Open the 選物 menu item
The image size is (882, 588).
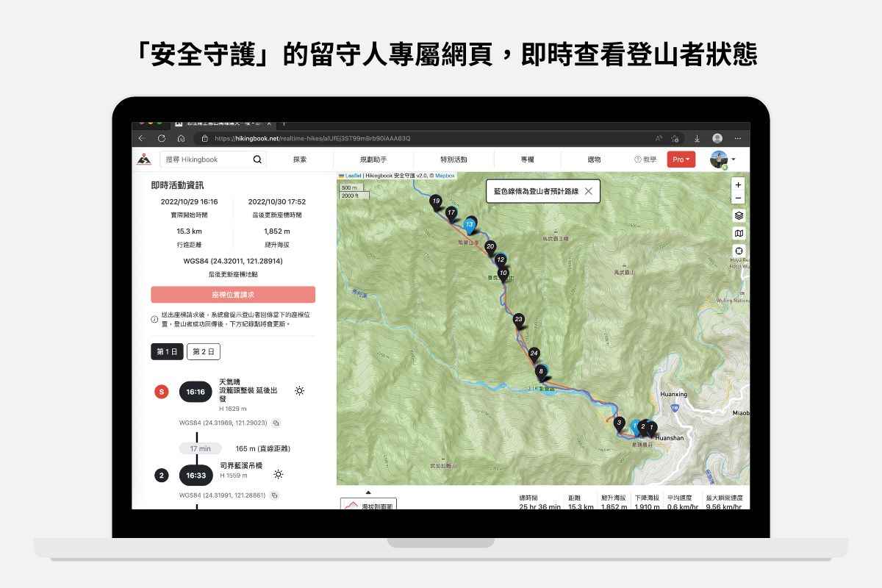click(x=594, y=159)
